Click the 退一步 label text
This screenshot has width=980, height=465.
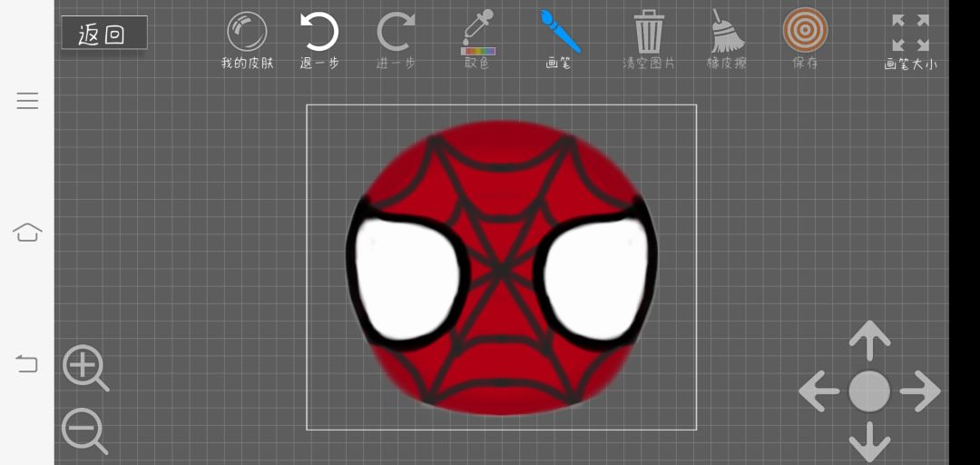[x=319, y=64]
